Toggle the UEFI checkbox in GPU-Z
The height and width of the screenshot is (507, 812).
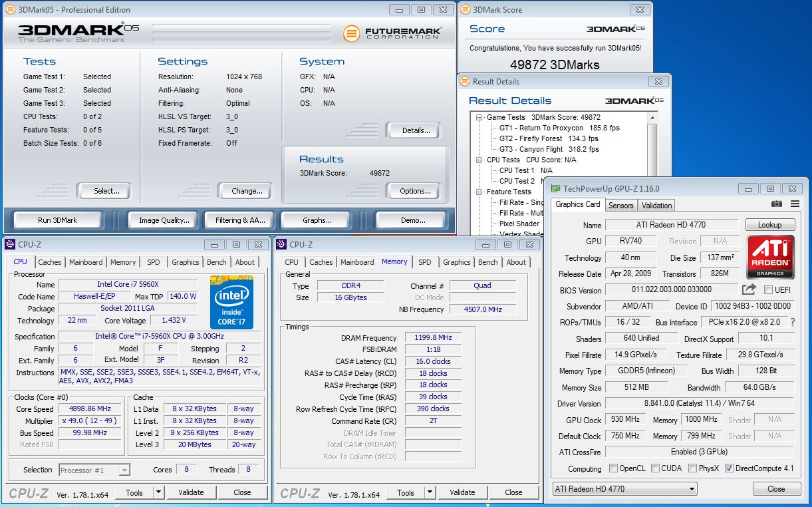(x=768, y=290)
